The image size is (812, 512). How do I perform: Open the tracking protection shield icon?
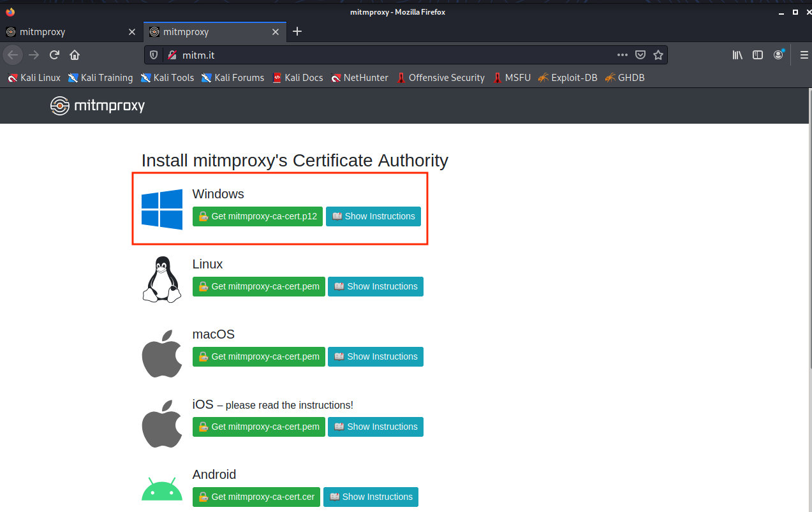click(x=154, y=55)
